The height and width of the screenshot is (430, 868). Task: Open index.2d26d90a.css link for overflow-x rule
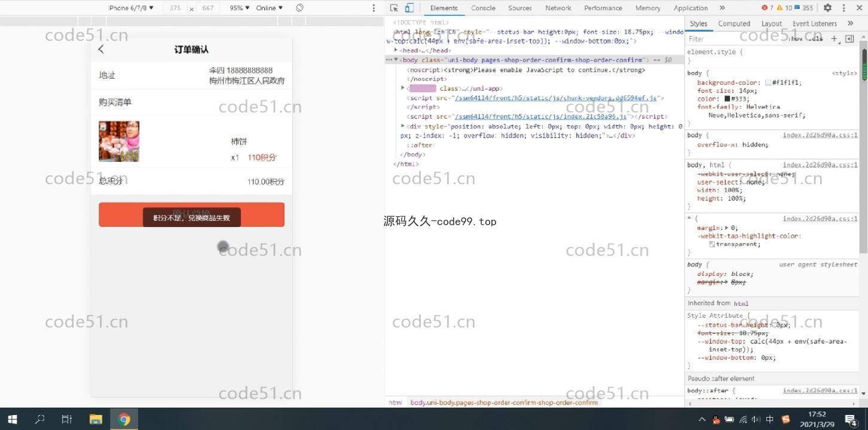[x=820, y=135]
